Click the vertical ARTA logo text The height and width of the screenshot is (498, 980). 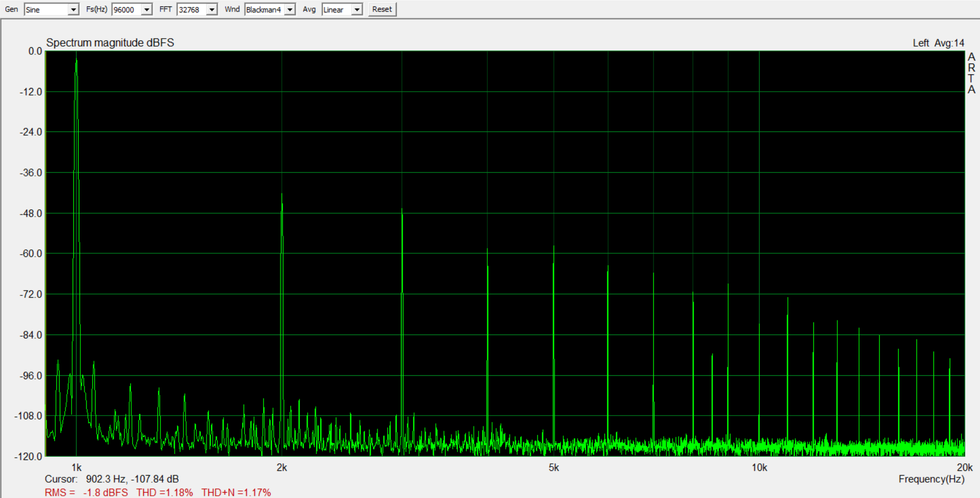click(x=971, y=73)
